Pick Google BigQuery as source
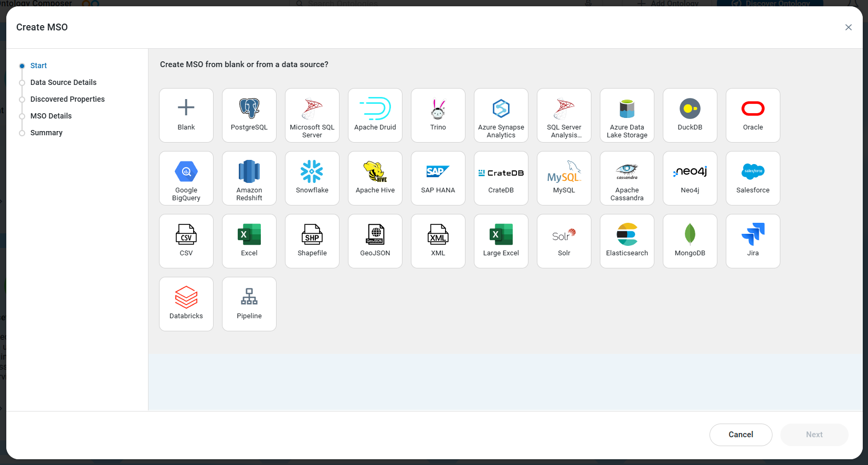 186,178
